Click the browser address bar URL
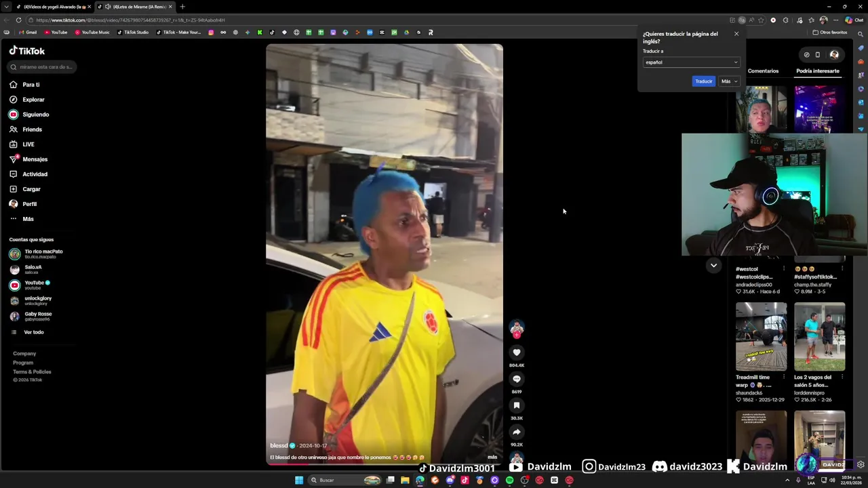Screen dimensions: 868x488 coord(130,20)
